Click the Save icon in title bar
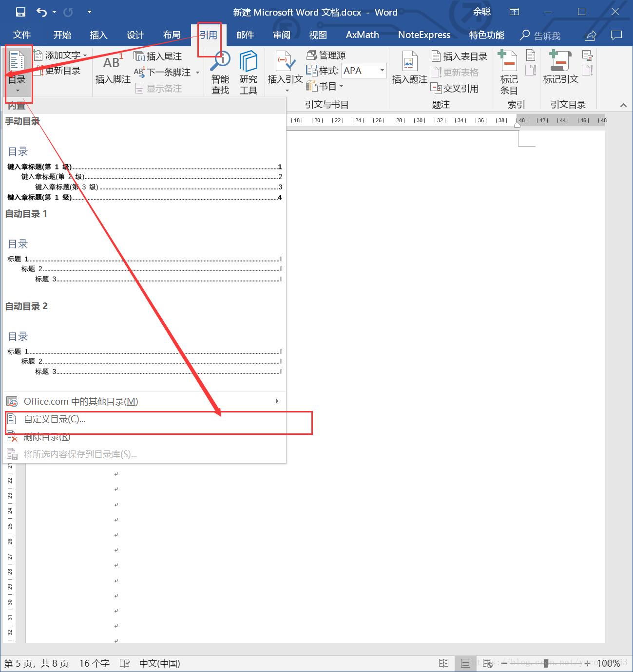633x672 pixels. (x=20, y=12)
